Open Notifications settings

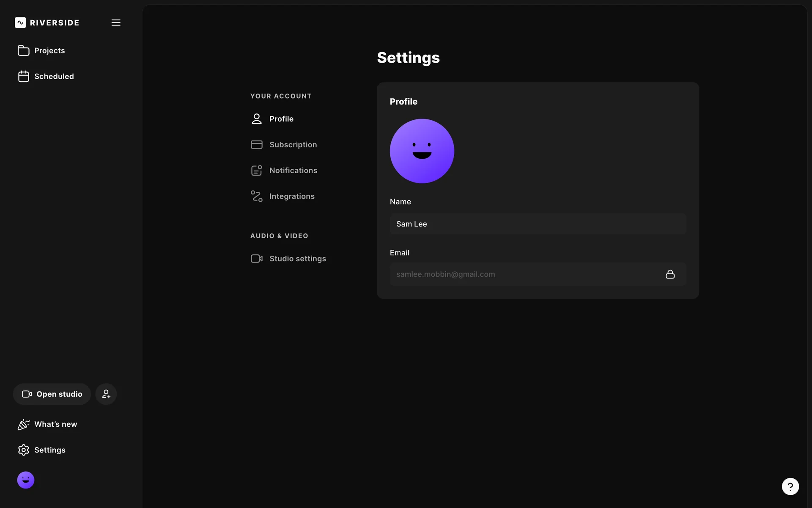293,171
